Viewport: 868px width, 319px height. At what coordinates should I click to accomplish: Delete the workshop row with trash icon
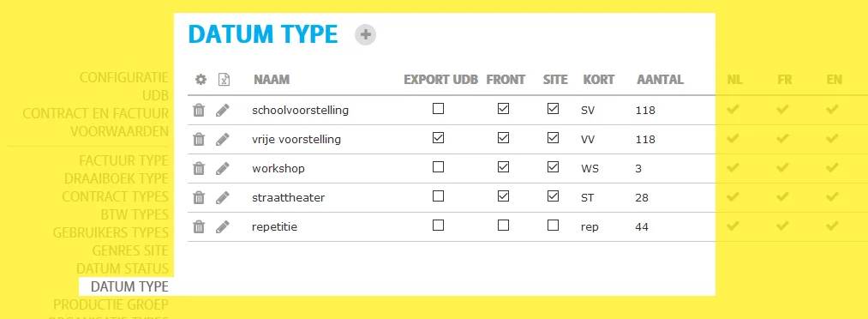199,168
